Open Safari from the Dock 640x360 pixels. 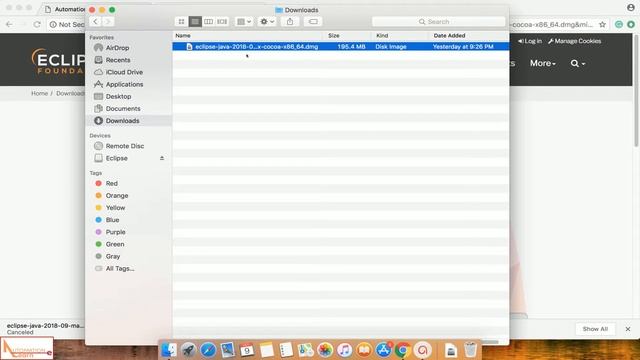pos(208,350)
